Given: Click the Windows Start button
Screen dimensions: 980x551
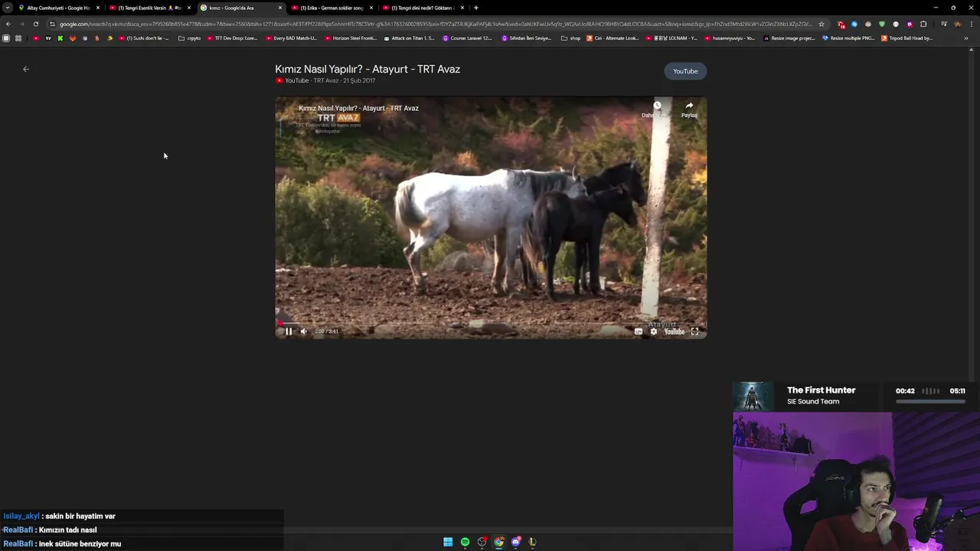Looking at the screenshot, I should [x=448, y=542].
